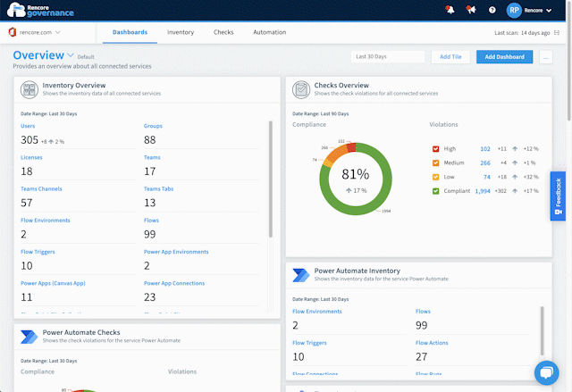Viewport: 572px width, 392px height.
Task: Open the Teams Channels link
Action: (41, 188)
